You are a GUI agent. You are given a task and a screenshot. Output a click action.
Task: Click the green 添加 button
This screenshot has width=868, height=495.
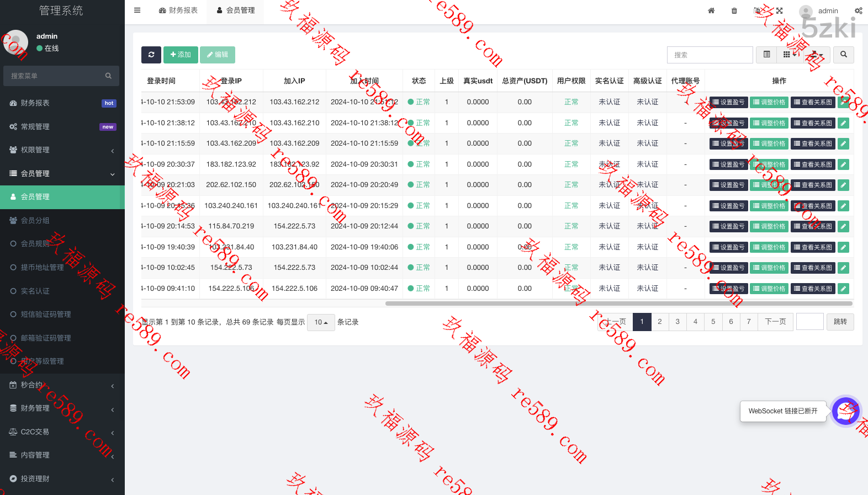(181, 55)
